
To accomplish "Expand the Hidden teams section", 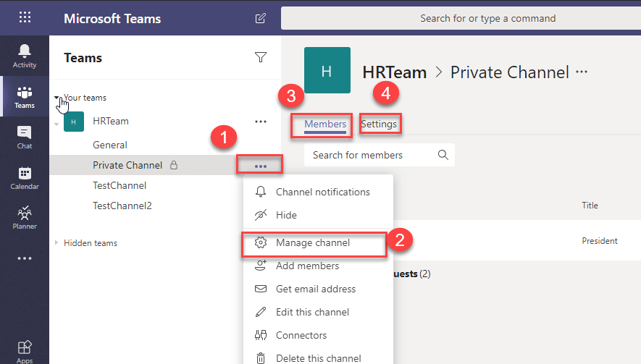I will [x=57, y=243].
